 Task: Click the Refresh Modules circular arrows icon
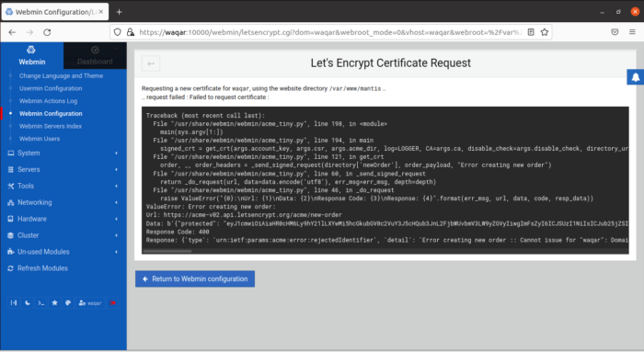[x=11, y=268]
